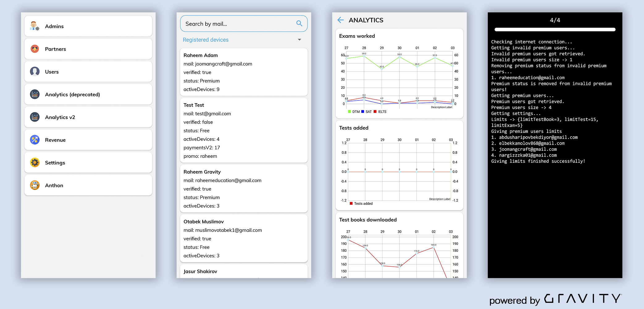644x309 pixels.
Task: Click 'Getting settings...' log line
Action: pyautogui.click(x=516, y=113)
